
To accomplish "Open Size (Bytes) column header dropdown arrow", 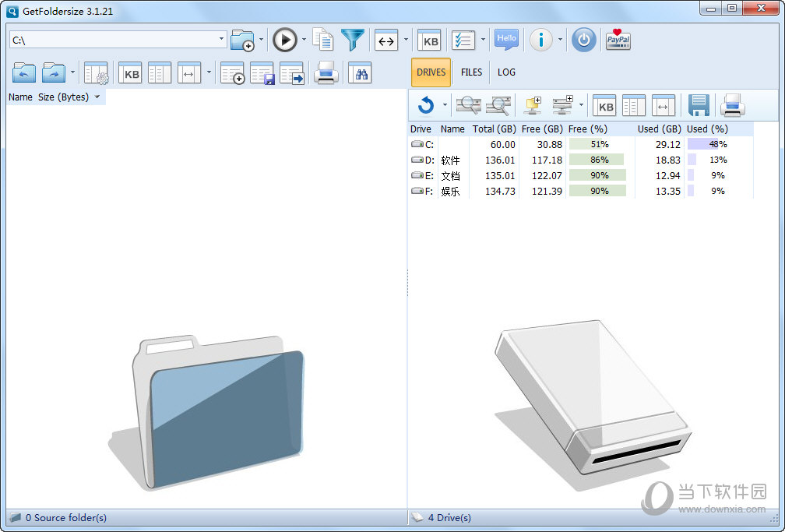I will tap(97, 97).
